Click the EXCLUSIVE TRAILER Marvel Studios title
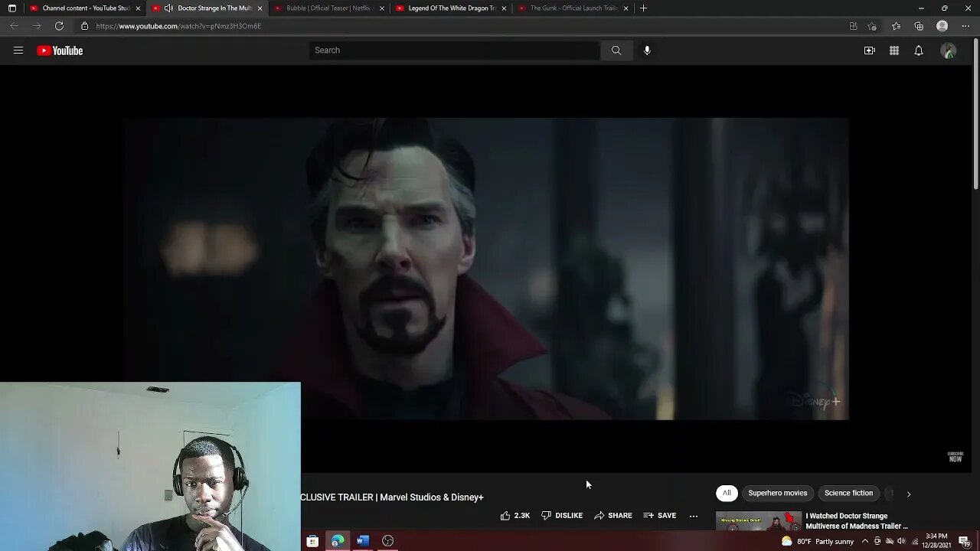 (x=392, y=497)
